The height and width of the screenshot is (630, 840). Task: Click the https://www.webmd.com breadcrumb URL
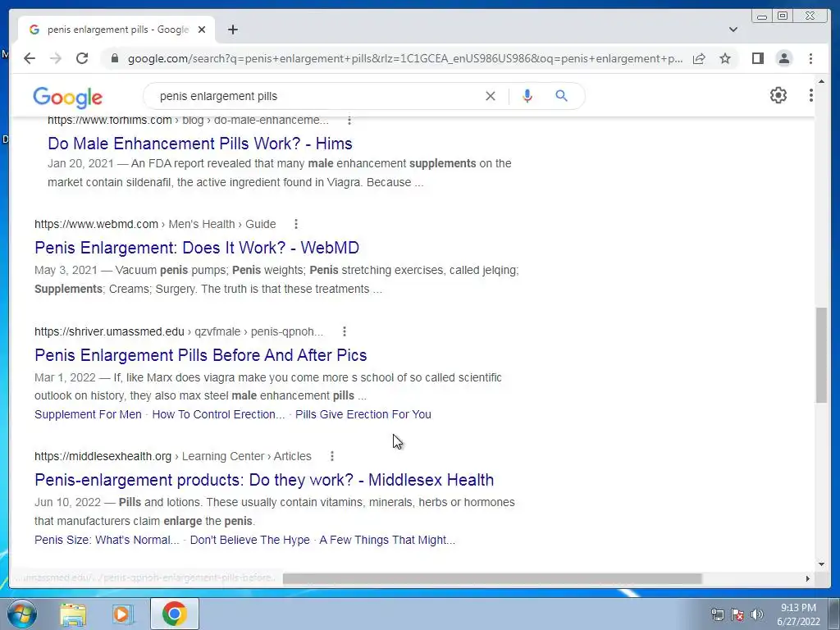click(x=97, y=224)
